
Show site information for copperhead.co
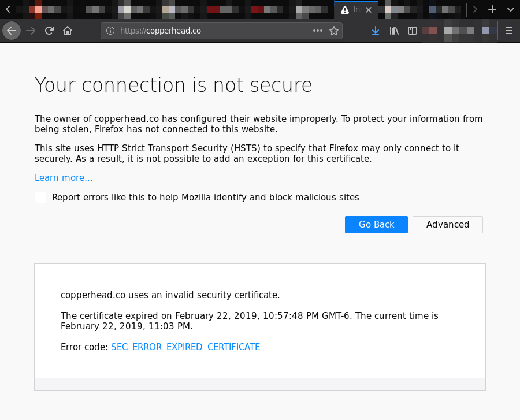tap(110, 31)
